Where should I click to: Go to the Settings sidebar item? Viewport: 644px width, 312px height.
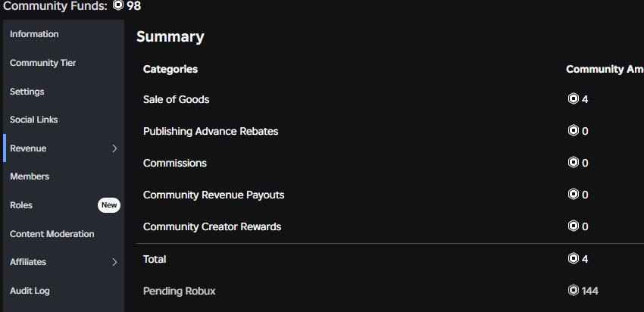(27, 92)
